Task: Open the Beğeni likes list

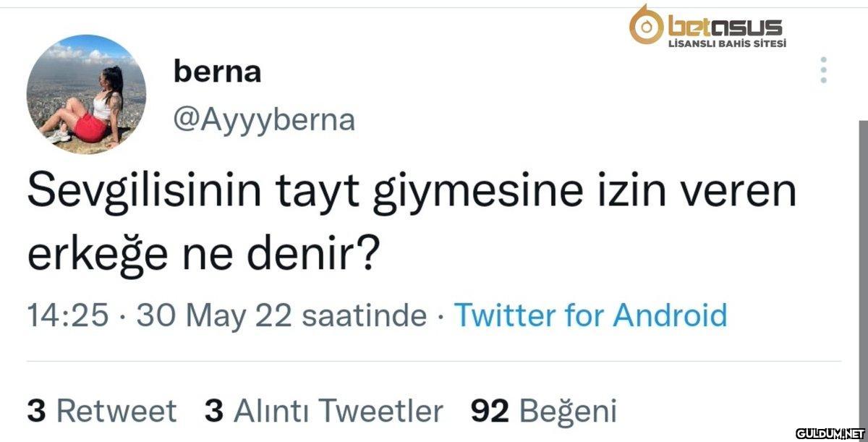Action: pyautogui.click(x=568, y=411)
